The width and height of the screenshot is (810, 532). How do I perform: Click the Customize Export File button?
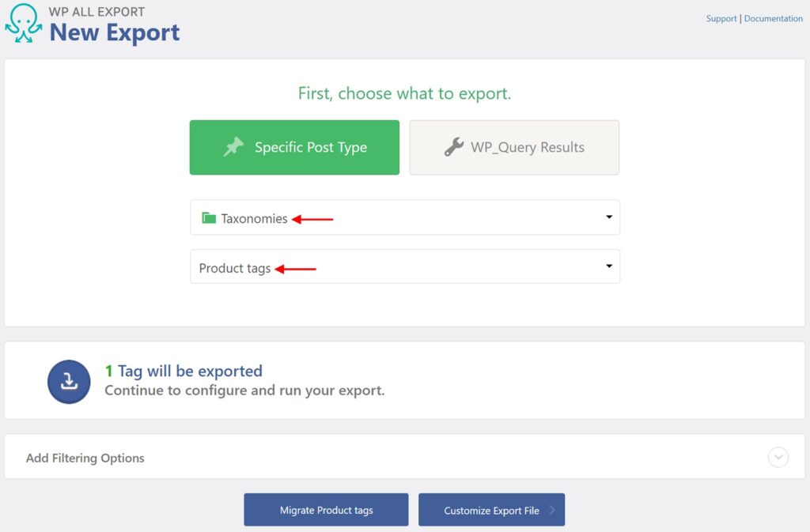point(491,509)
